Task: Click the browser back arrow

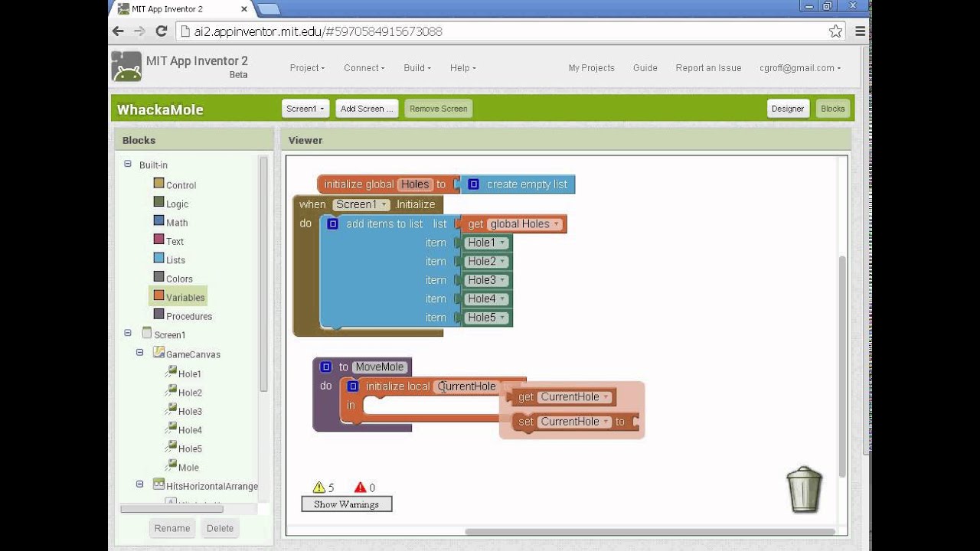Action: click(118, 31)
